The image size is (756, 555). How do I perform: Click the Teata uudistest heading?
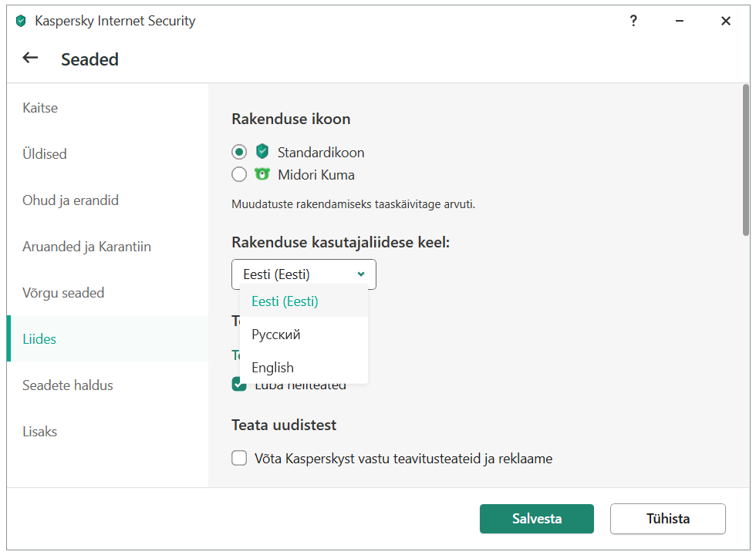coord(284,425)
